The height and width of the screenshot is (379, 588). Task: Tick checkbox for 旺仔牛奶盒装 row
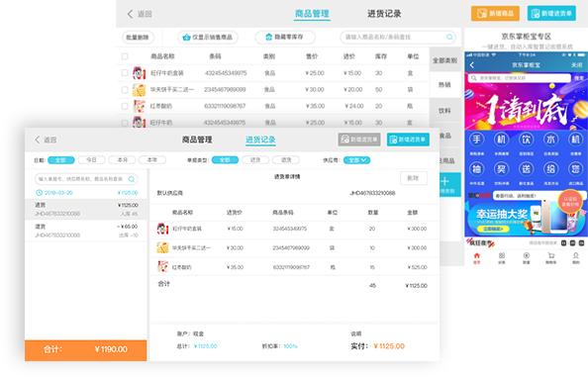125,72
